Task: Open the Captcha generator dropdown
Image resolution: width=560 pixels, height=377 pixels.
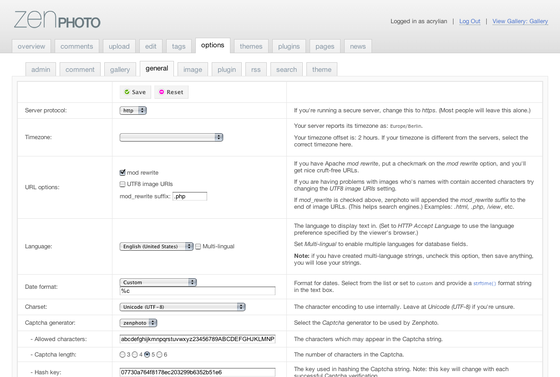Action: point(138,323)
